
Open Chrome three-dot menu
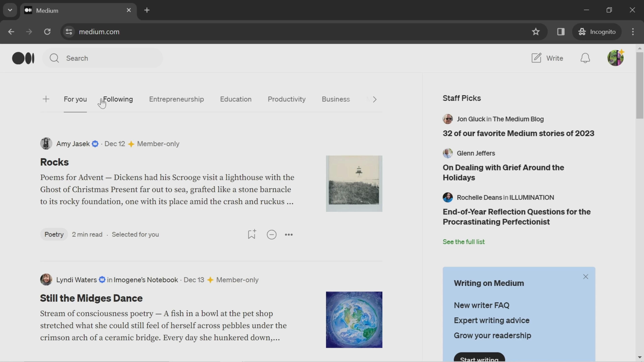(633, 32)
